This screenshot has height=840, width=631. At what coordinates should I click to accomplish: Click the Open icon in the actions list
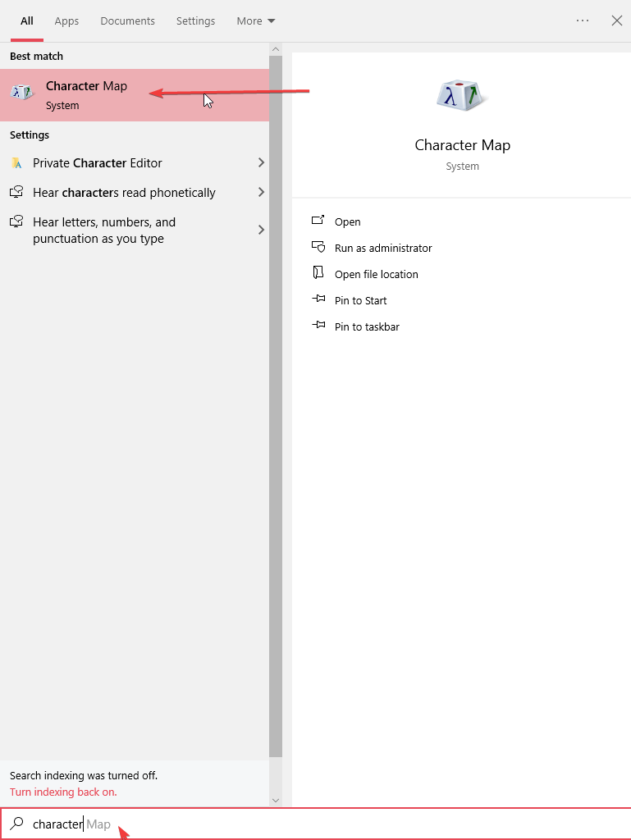pos(318,221)
